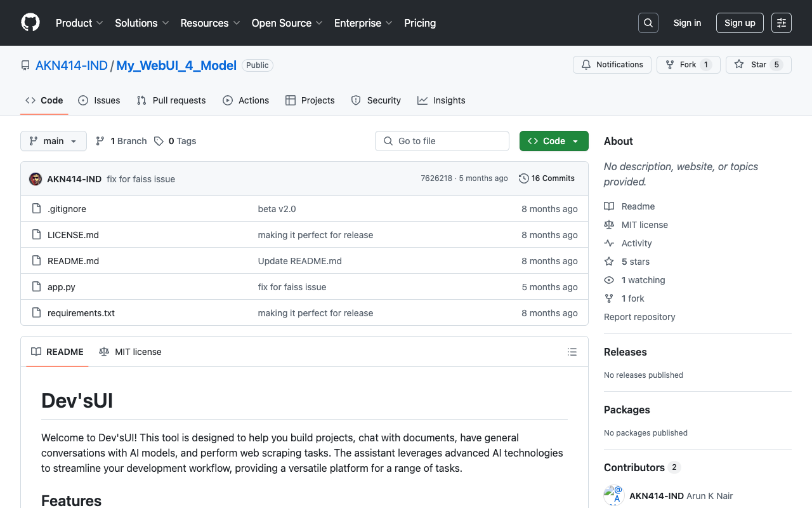This screenshot has width=812, height=508.
Task: Click the 1 Branch link
Action: (x=121, y=141)
